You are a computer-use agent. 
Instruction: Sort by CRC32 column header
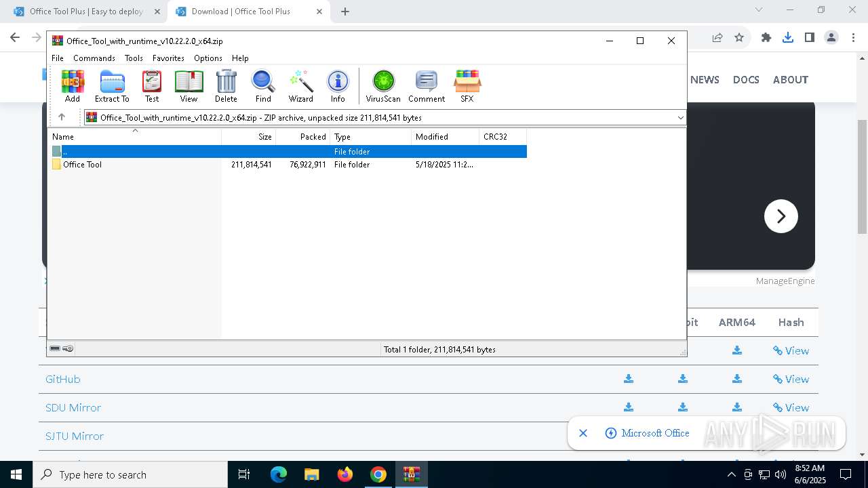click(x=503, y=137)
